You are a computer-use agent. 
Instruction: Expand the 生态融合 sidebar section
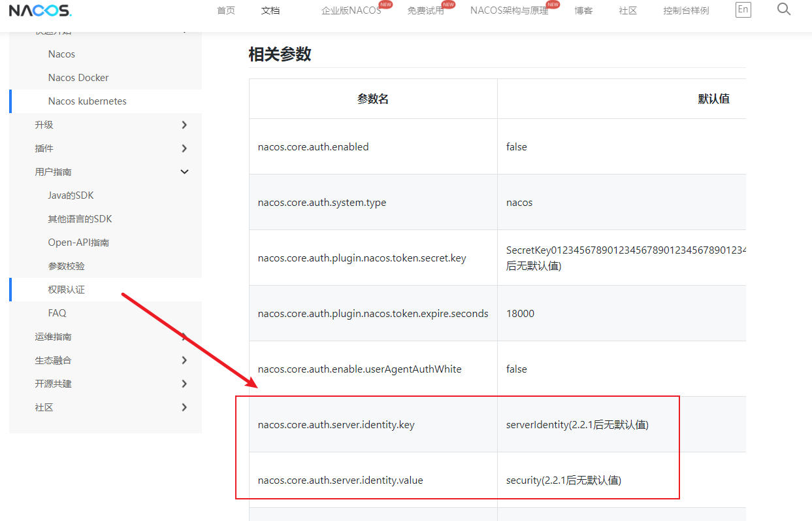pos(184,360)
